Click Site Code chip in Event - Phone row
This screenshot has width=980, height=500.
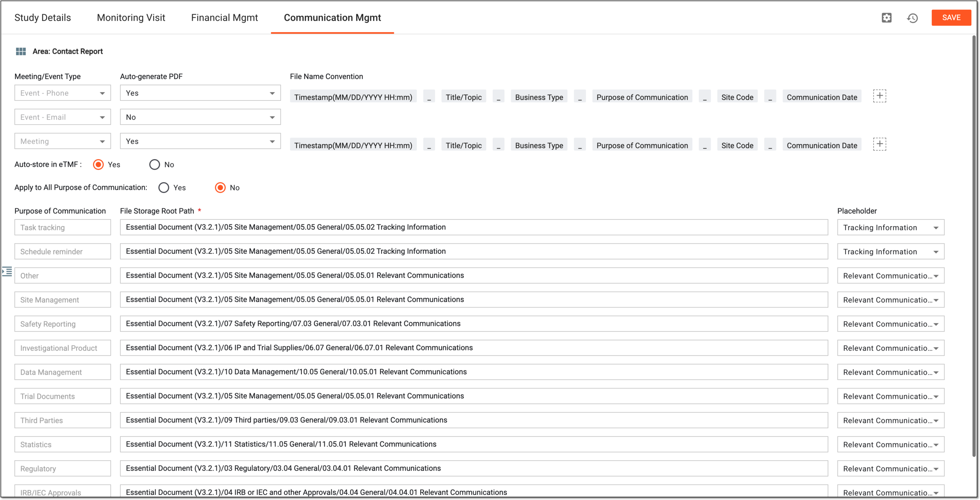[737, 97]
